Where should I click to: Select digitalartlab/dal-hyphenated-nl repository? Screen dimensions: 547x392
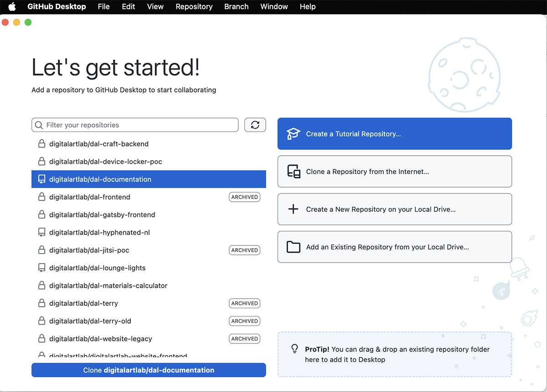click(x=149, y=233)
